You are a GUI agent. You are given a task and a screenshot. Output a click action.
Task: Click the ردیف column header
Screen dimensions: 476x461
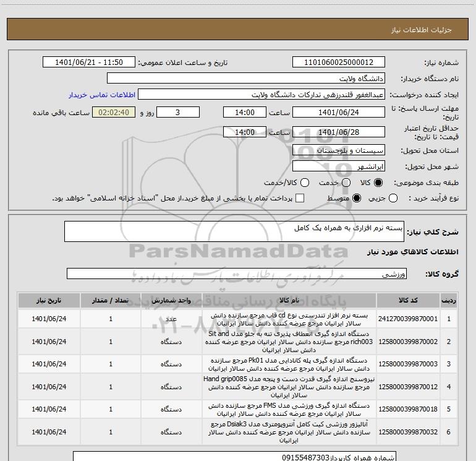[449, 301]
